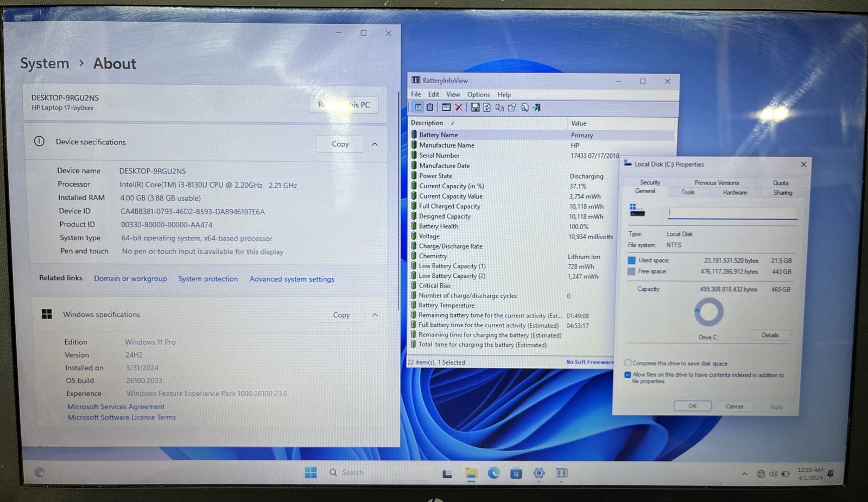The height and width of the screenshot is (502, 868).
Task: Click the network globe icon in system tray
Action: (x=761, y=474)
